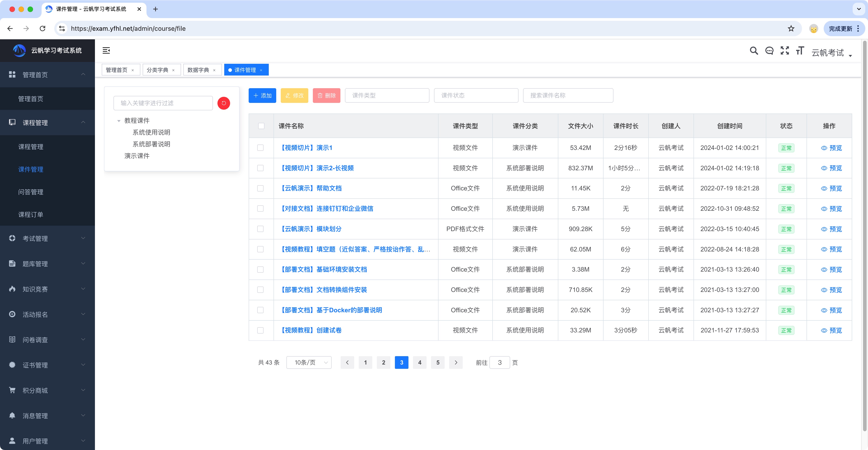
Task: Click the yellow 修改 button
Action: click(x=294, y=95)
